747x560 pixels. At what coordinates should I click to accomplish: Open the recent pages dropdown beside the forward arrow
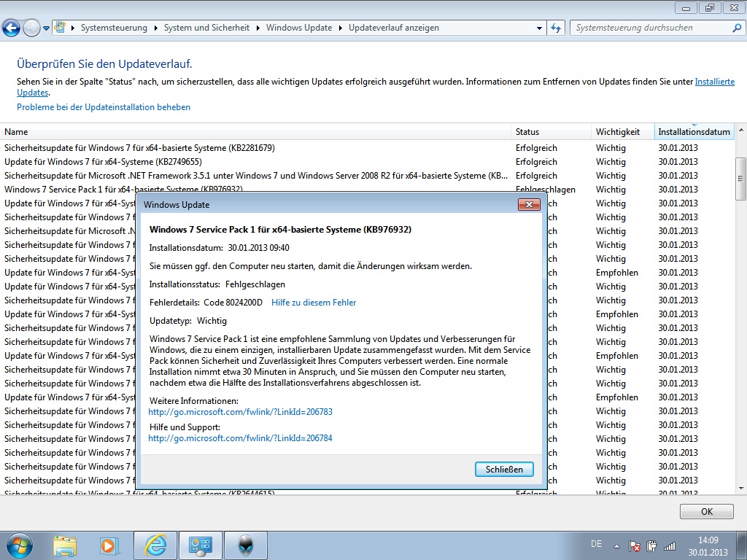(46, 28)
